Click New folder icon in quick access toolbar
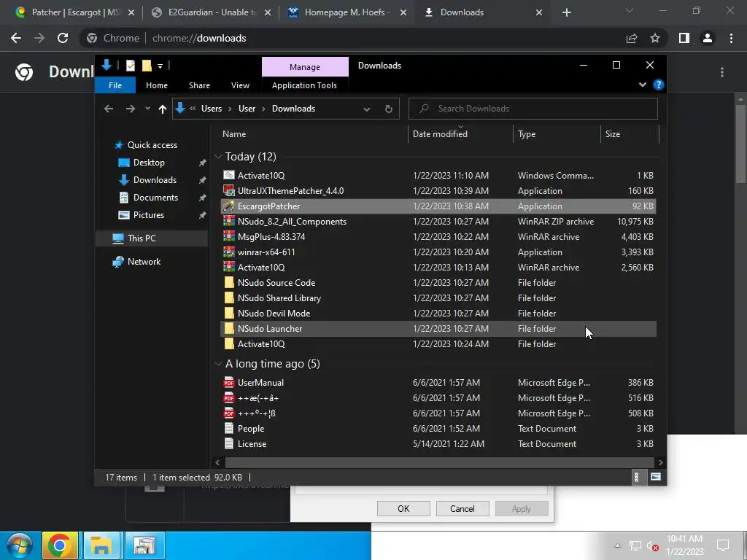 pos(147,66)
